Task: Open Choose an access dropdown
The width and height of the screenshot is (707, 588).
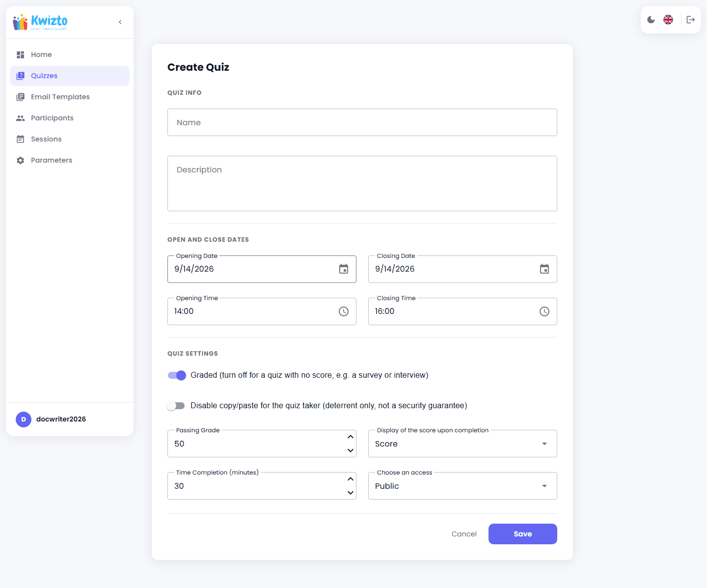Action: tap(462, 486)
